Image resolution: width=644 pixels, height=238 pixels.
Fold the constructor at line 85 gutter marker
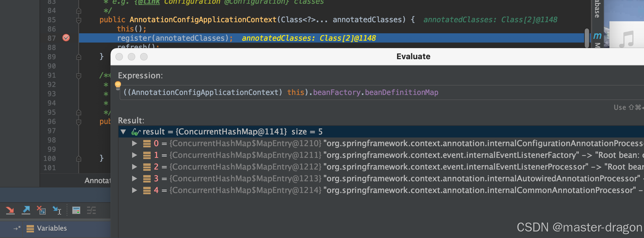point(79,20)
